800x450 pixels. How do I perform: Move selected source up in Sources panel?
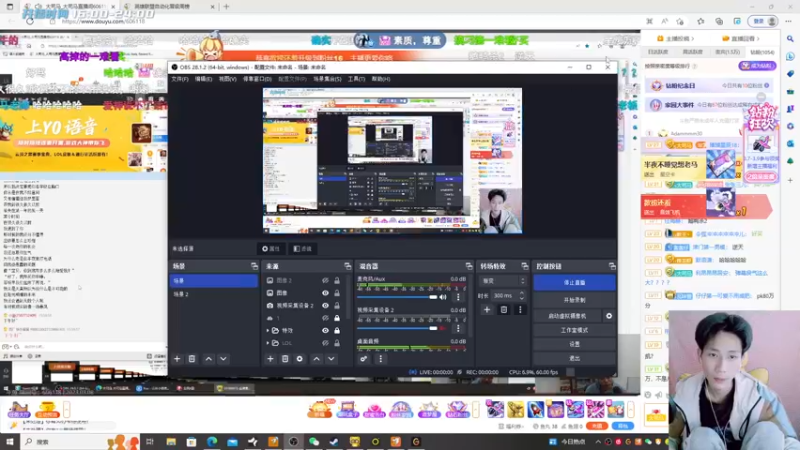316,359
